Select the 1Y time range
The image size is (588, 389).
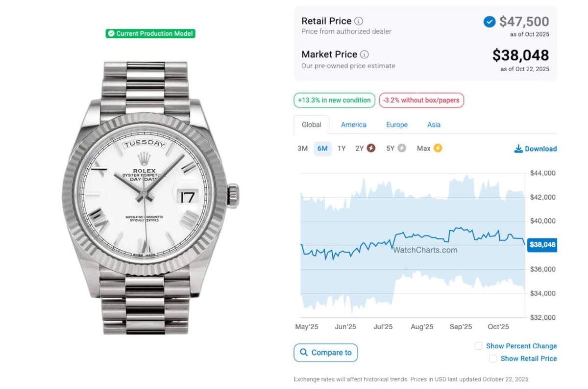(x=342, y=148)
